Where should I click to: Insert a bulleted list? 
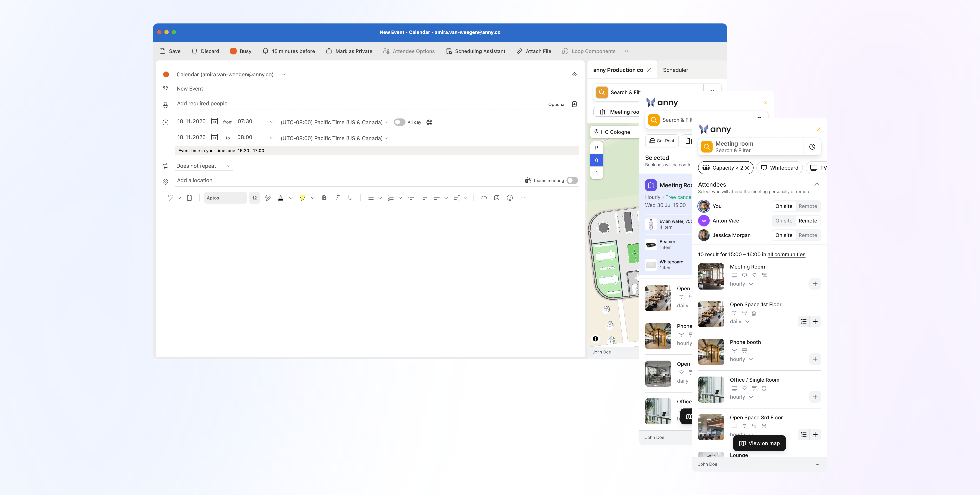(x=371, y=198)
